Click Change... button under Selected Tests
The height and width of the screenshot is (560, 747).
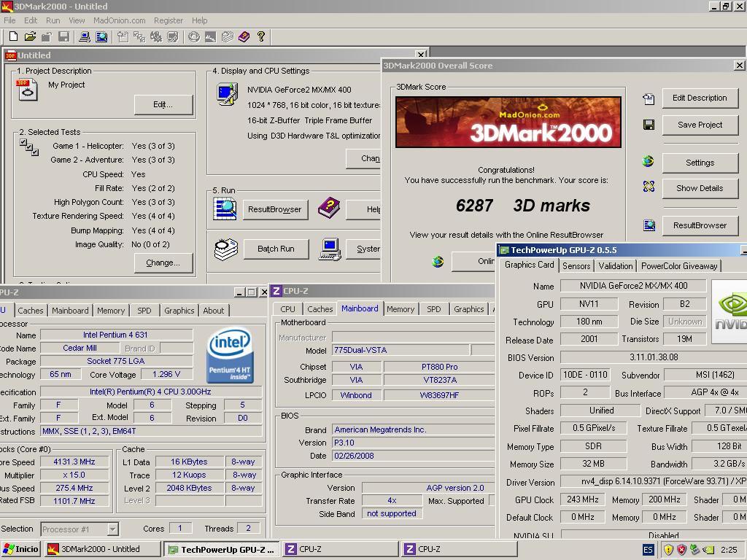click(163, 262)
